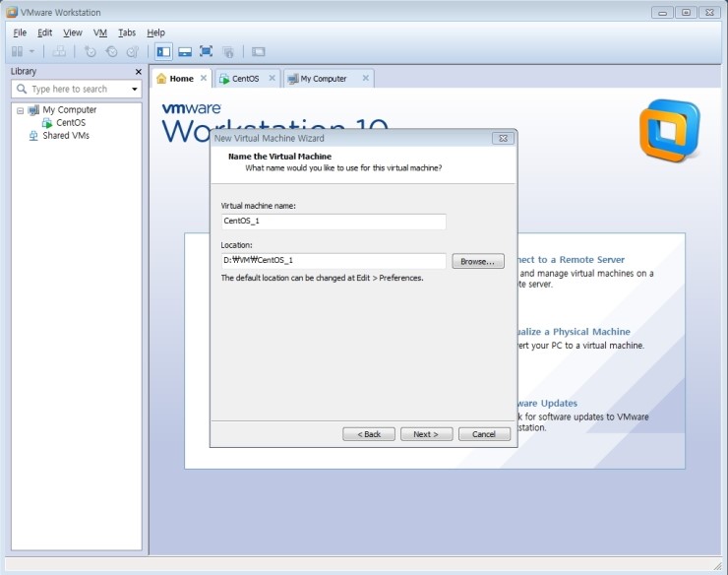This screenshot has width=728, height=575.
Task: Maximize the VMware Workstation window
Action: (x=686, y=13)
